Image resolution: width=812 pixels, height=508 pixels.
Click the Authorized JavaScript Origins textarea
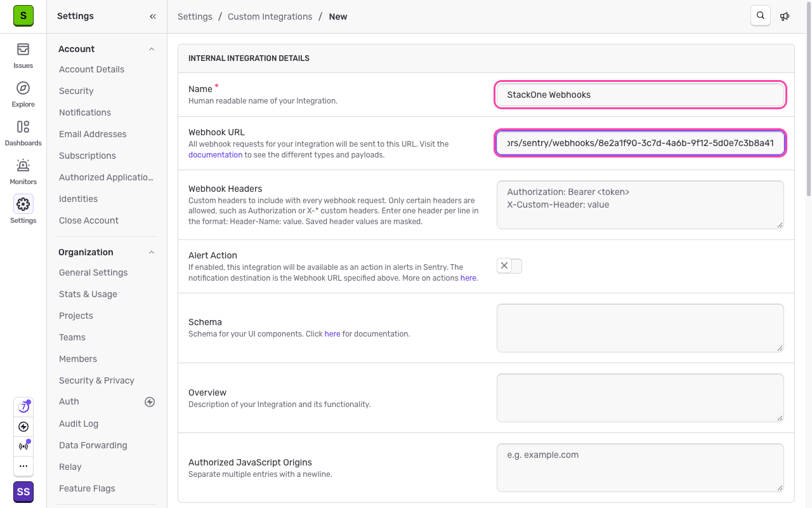pyautogui.click(x=640, y=467)
